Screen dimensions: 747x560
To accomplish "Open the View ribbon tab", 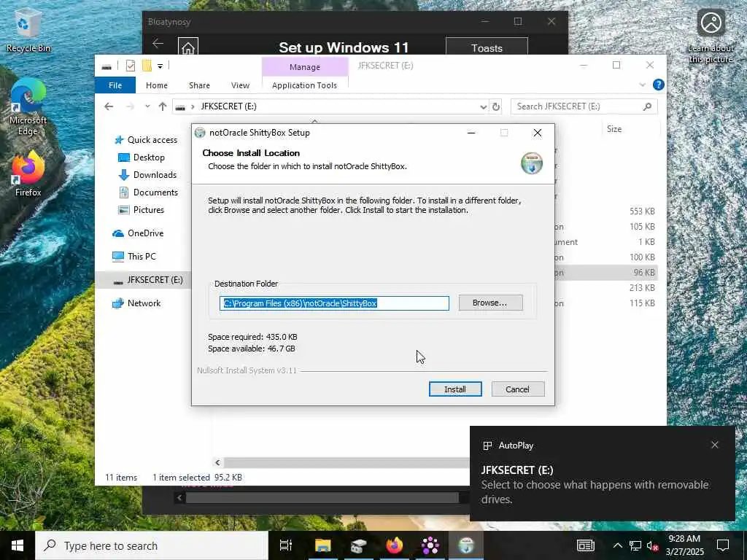I will 240,85.
